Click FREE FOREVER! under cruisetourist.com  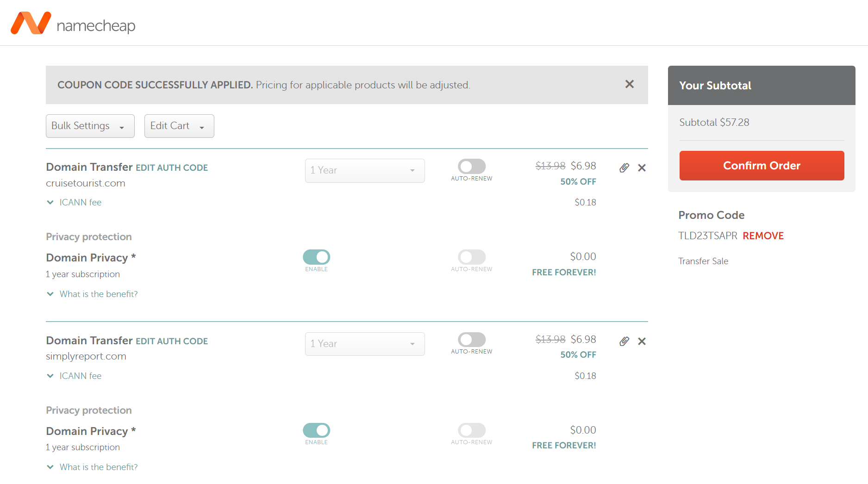[x=564, y=272]
